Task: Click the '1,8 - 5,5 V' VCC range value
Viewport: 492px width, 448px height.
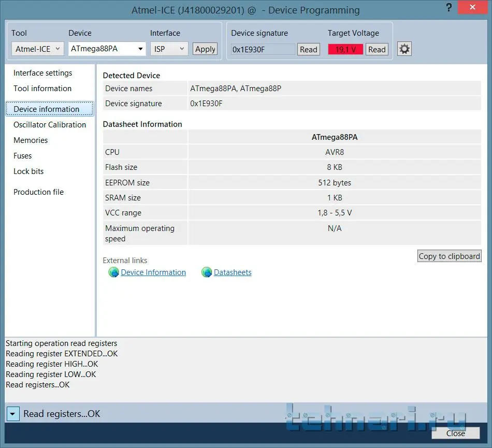Action: coord(335,213)
